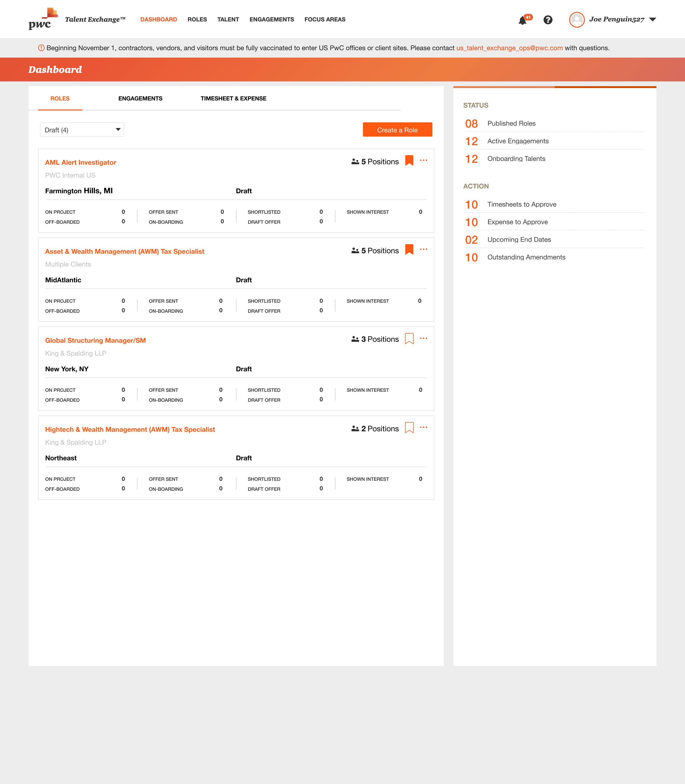Open Timesheets to Approve action item
Viewport: 685px width, 784px height.
[521, 205]
